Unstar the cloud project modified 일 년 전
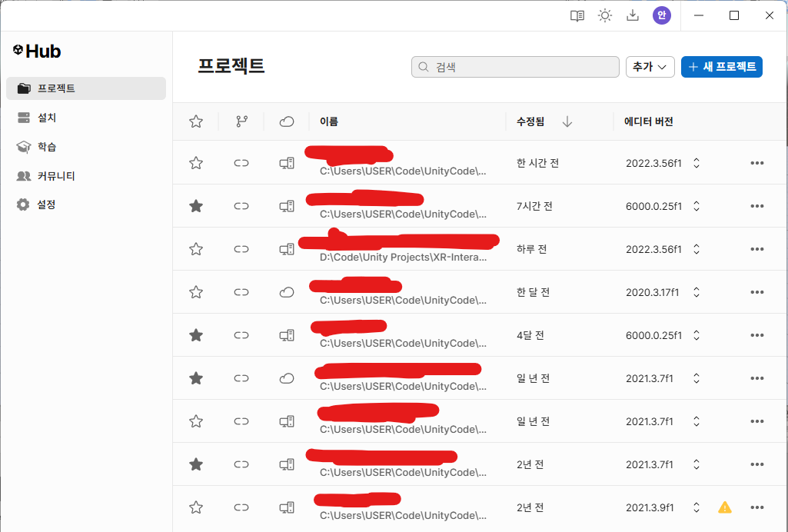The image size is (788, 532). click(x=196, y=378)
